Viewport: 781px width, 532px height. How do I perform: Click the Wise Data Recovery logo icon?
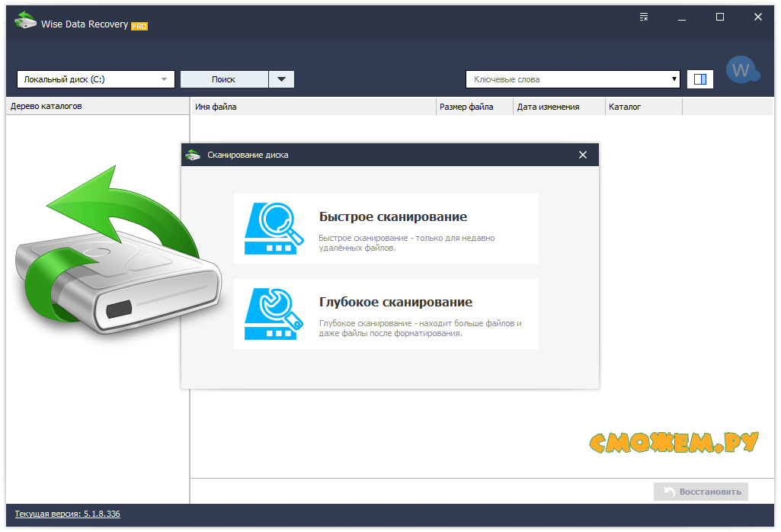(x=25, y=21)
